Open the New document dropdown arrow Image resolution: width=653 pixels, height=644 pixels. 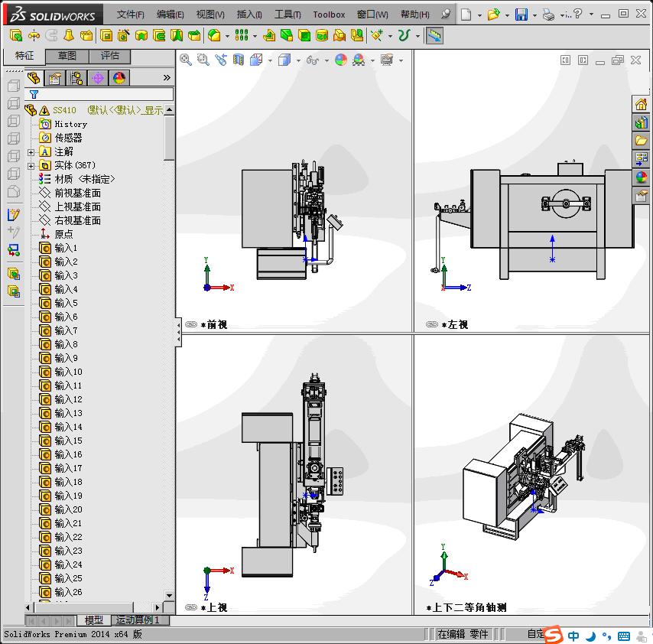point(479,16)
